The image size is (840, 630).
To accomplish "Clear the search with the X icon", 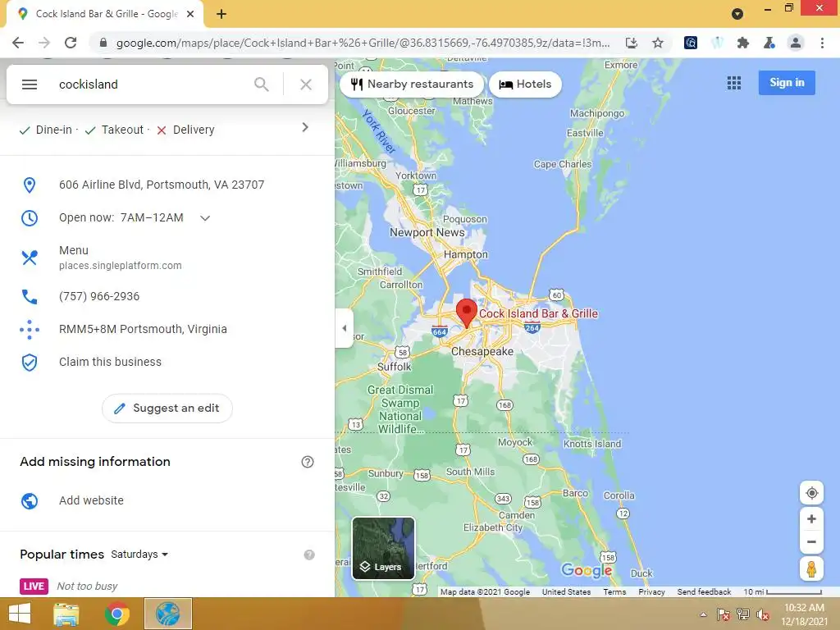I will [x=306, y=84].
